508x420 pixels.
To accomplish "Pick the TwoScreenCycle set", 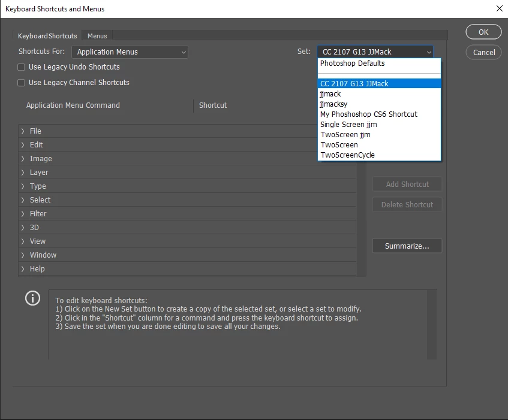I will pos(380,155).
